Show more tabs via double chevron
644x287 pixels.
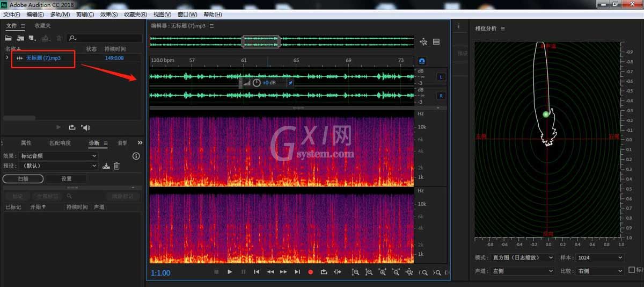[x=140, y=143]
